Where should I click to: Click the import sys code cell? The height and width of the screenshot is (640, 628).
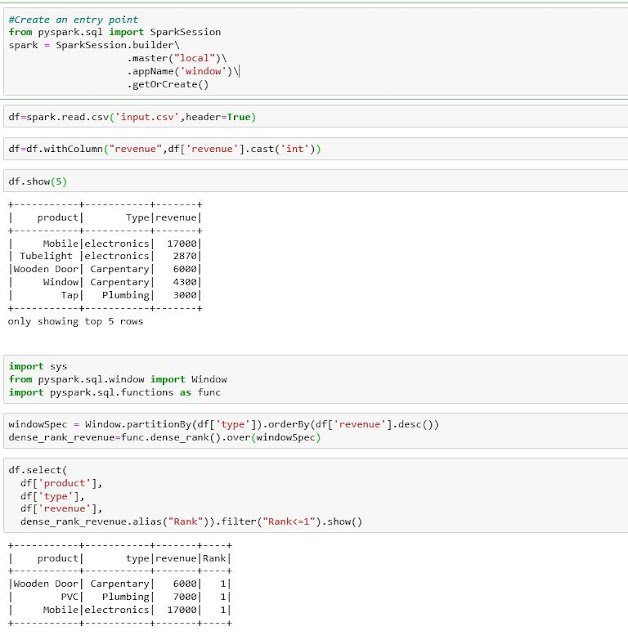coord(315,379)
